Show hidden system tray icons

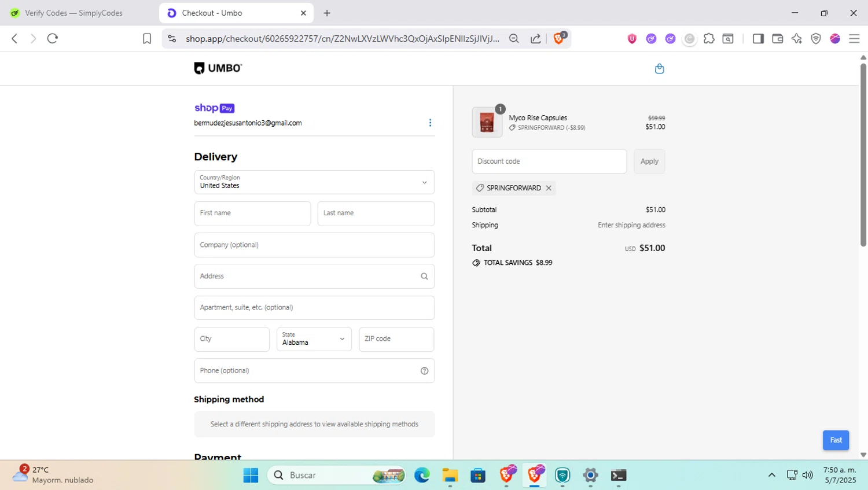[771, 475]
